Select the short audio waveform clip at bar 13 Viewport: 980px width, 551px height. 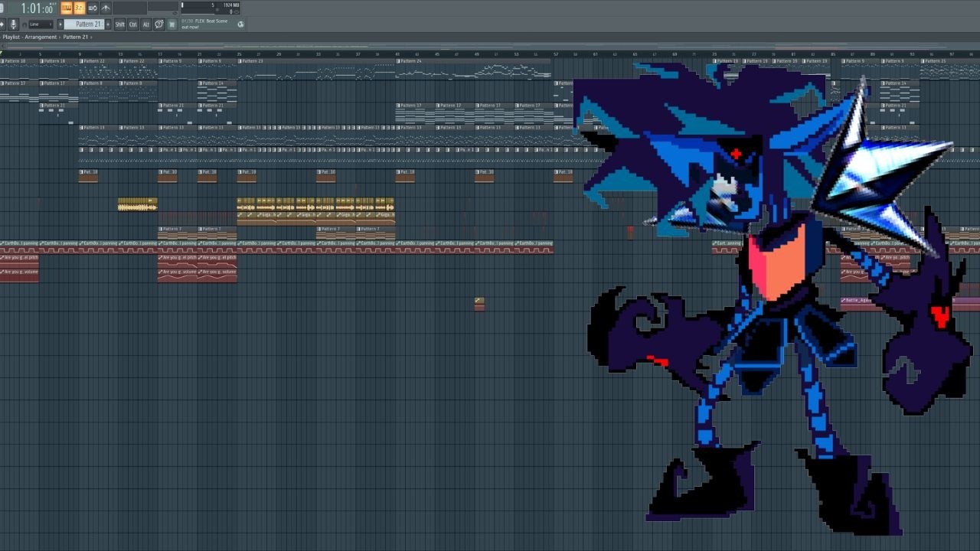(138, 204)
